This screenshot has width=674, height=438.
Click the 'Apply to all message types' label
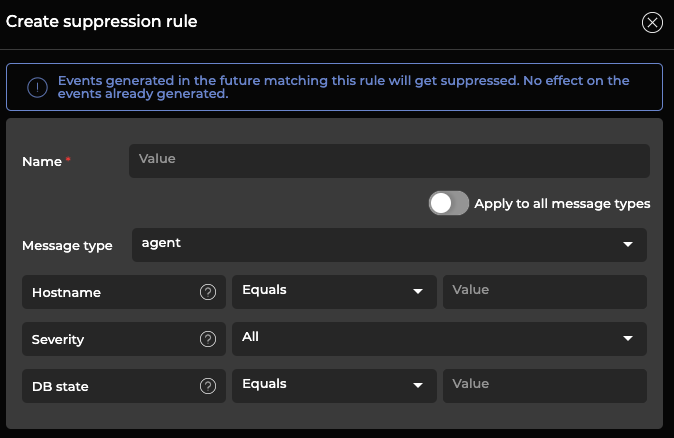click(x=562, y=204)
